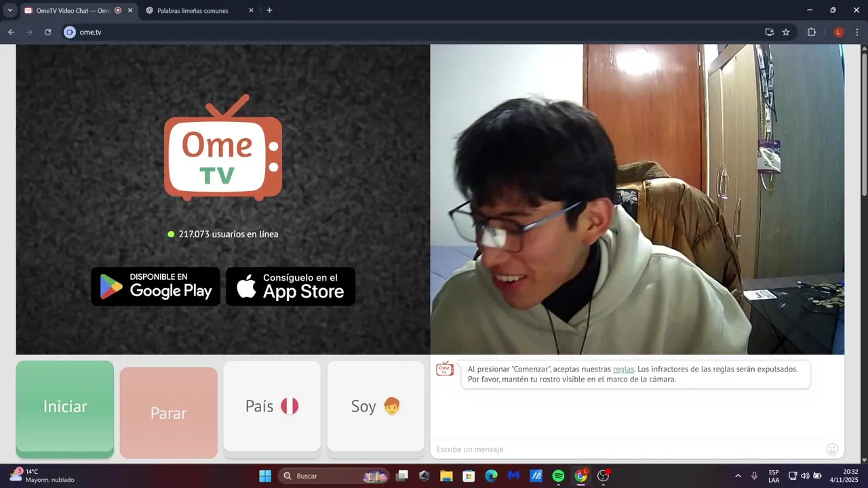Screen dimensions: 868x488
Task: Close the Palabras limeñas comunes tab
Action: [251, 11]
